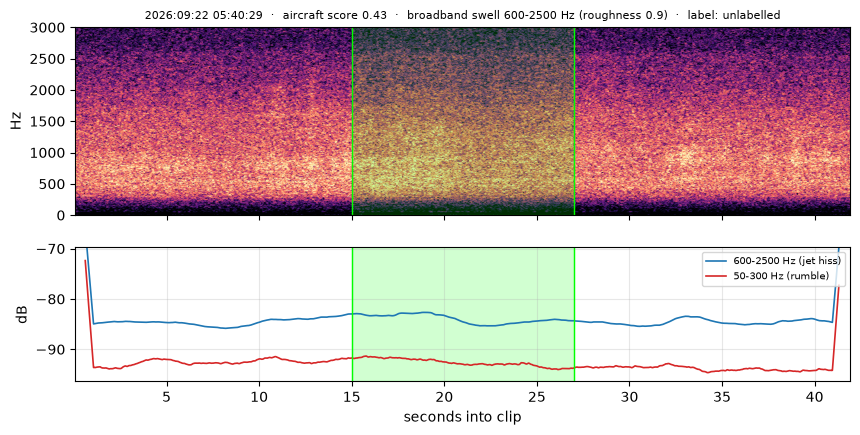Click the 'dB' y-axis label
Screen dimensions: 860x435
(22, 315)
